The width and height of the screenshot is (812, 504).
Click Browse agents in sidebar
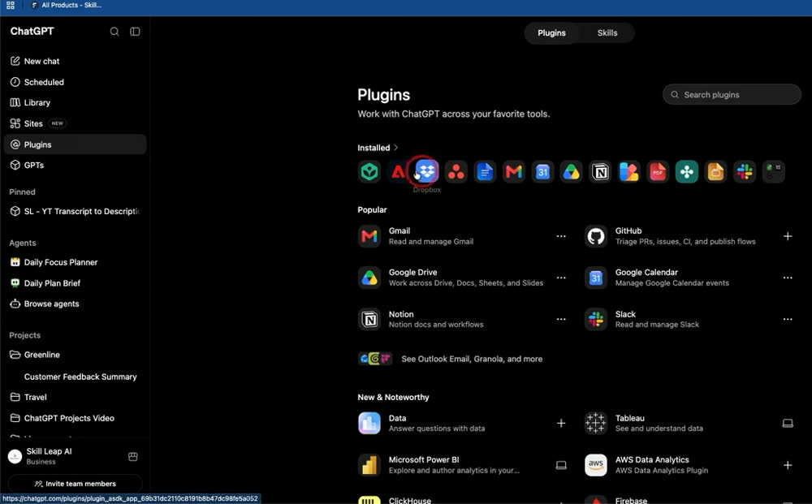[75, 304]
